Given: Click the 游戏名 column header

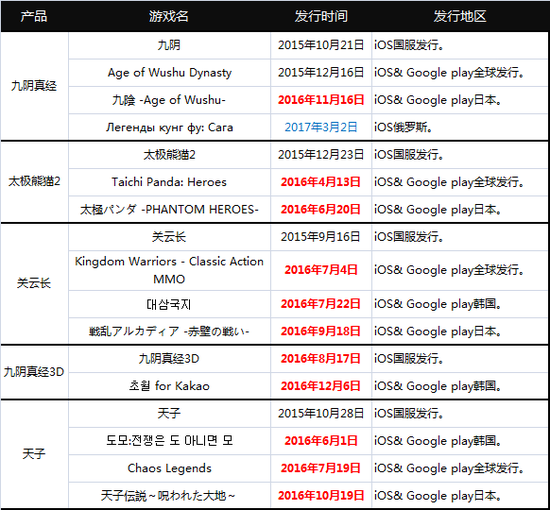Looking at the screenshot, I should [169, 16].
